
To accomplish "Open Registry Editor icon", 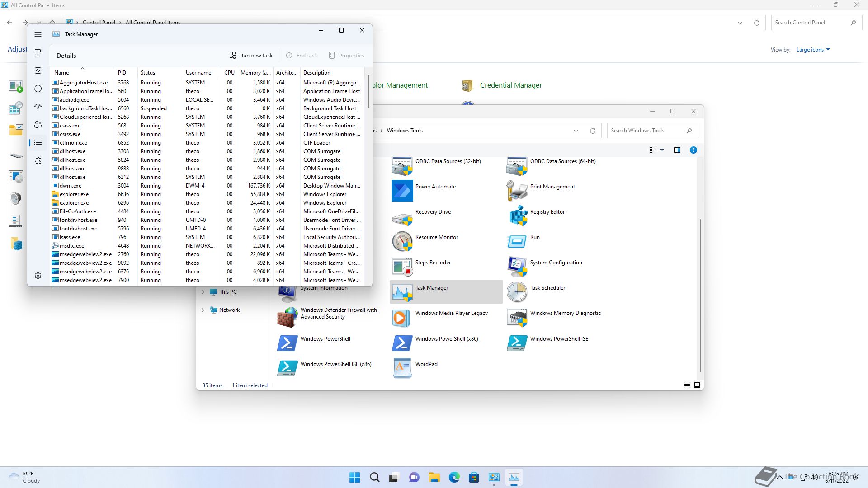I will 517,216.
